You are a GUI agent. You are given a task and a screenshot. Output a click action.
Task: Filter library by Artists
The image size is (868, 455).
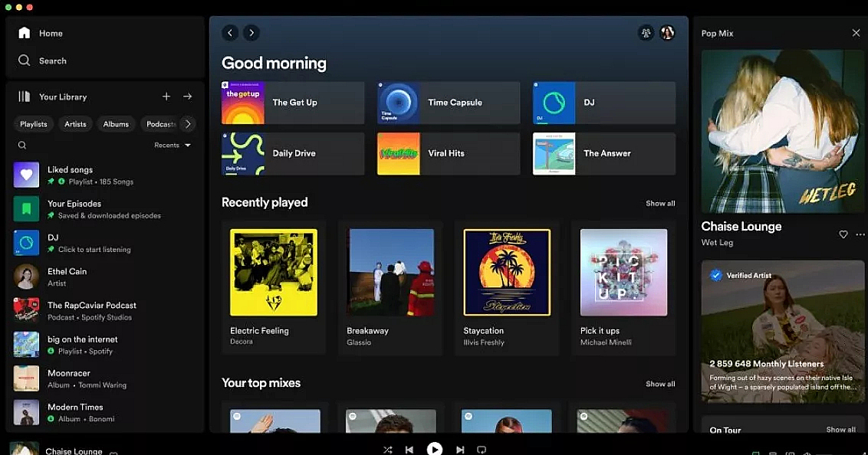pyautogui.click(x=75, y=124)
